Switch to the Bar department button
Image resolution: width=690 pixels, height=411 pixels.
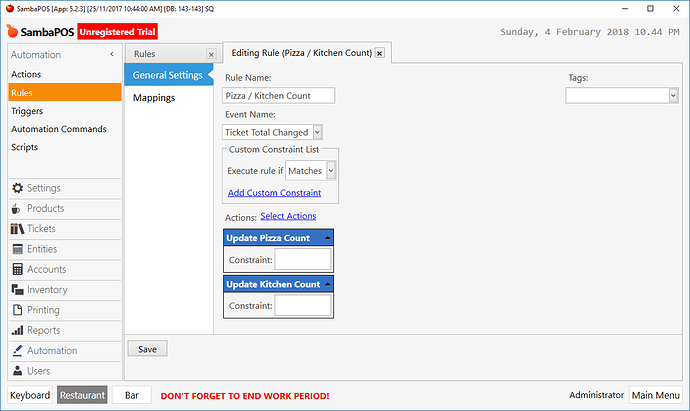coord(132,395)
